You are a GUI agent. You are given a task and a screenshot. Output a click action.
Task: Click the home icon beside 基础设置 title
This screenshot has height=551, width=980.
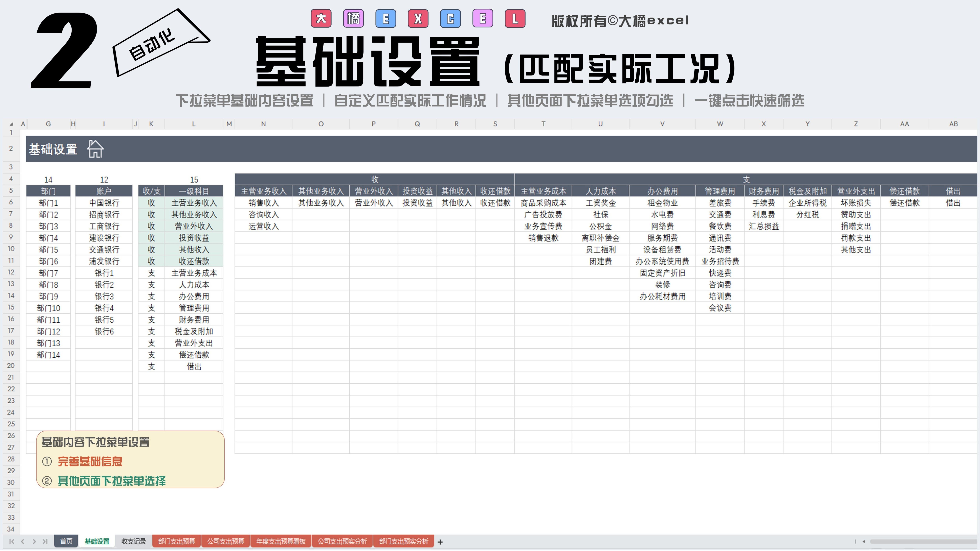click(95, 149)
